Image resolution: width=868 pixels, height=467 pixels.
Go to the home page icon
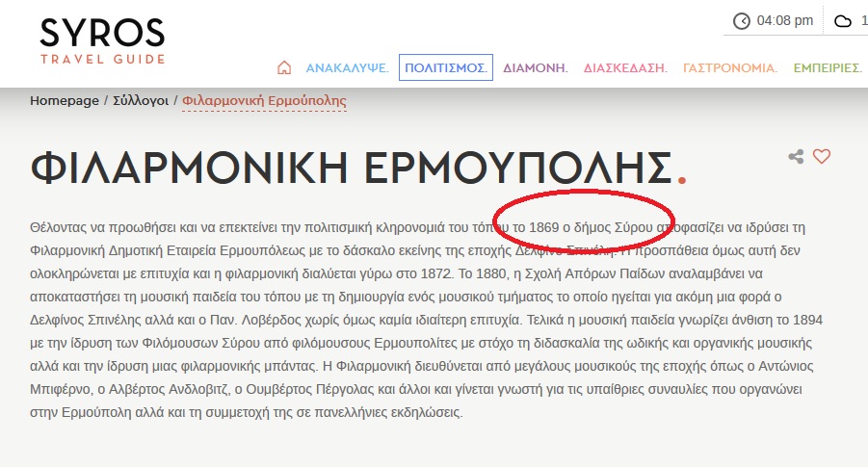[x=283, y=67]
